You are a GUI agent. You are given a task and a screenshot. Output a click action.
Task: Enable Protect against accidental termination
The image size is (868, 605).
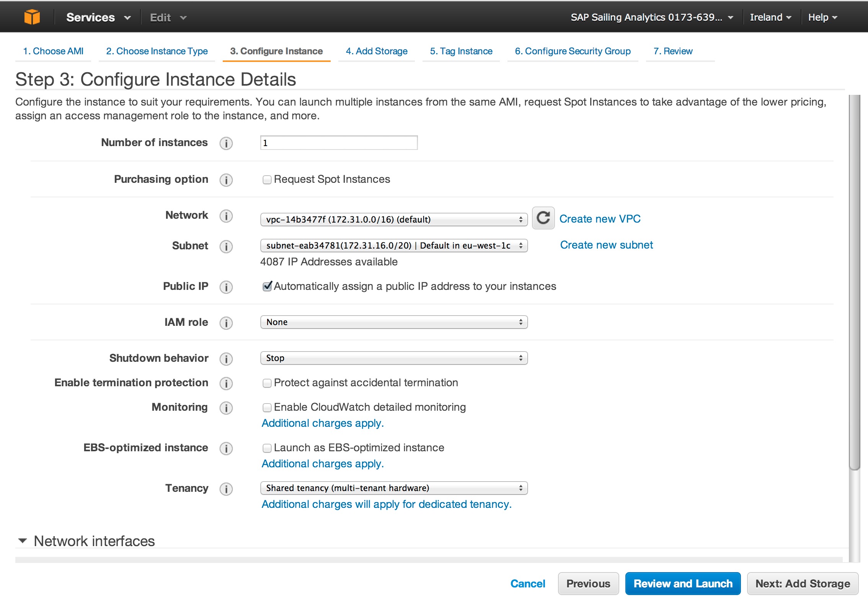267,383
